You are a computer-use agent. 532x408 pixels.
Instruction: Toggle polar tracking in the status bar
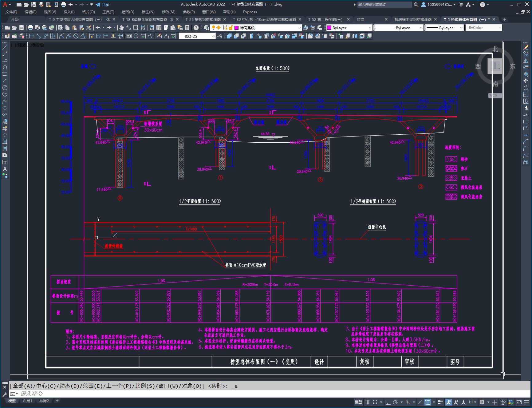396,402
